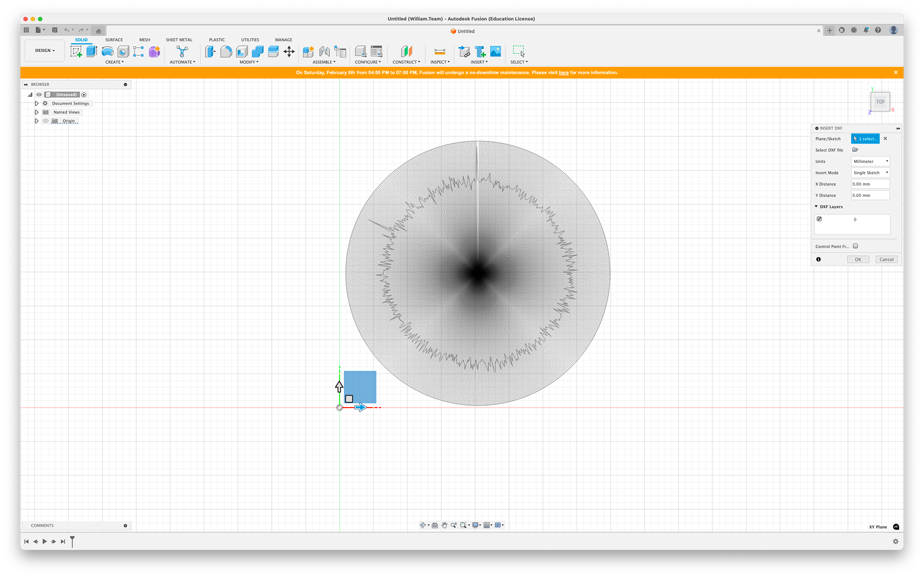The height and width of the screenshot is (577, 924).
Task: Click the Y Distance input field
Action: tap(870, 195)
